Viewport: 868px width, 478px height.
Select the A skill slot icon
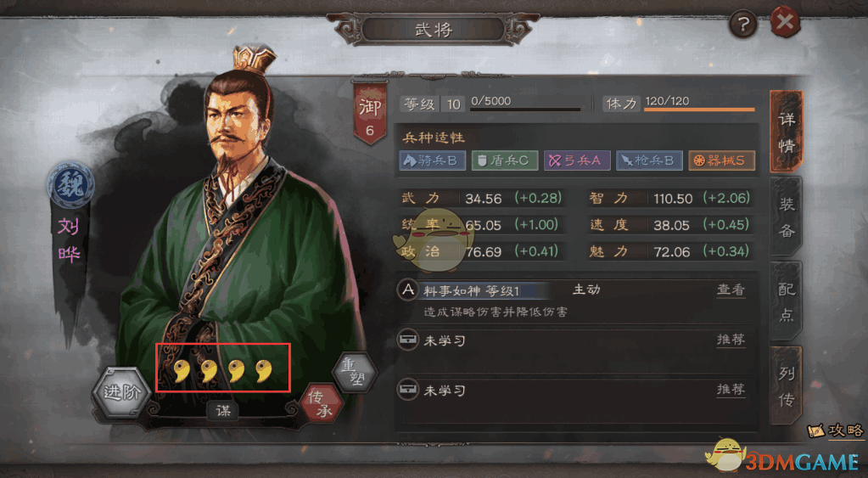click(x=408, y=290)
